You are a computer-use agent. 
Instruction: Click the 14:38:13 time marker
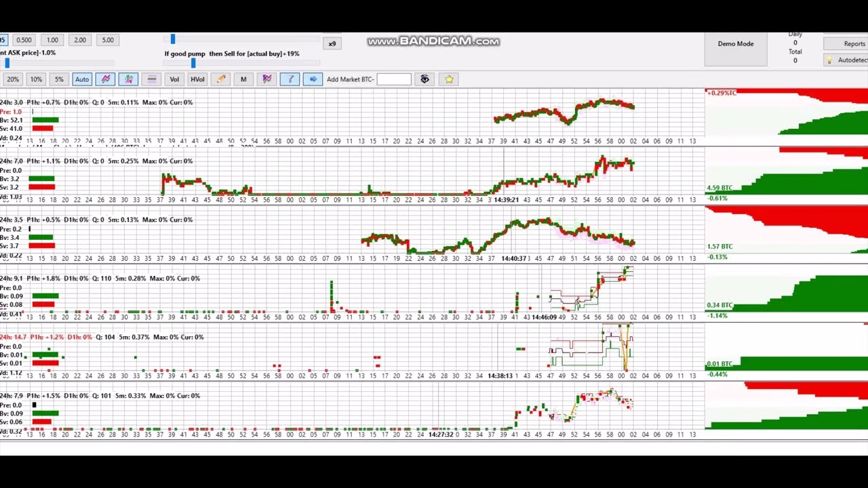point(500,375)
